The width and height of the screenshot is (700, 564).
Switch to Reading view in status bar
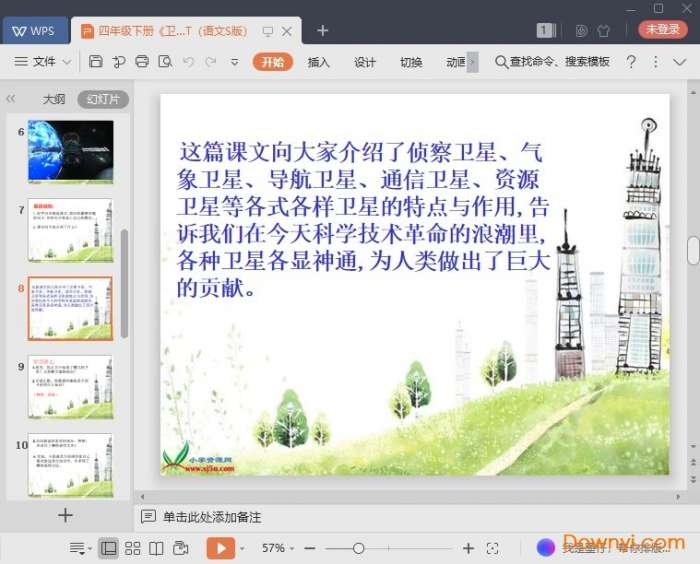156,548
